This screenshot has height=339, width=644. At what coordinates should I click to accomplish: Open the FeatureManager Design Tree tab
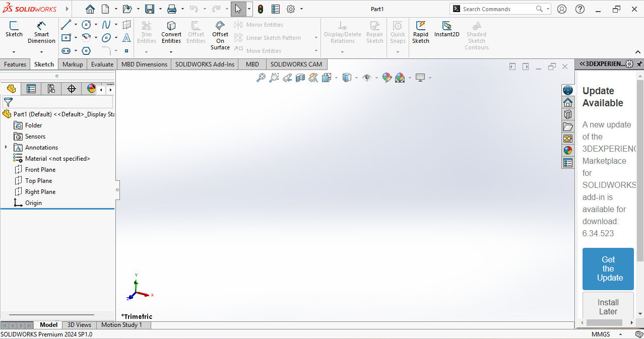(11, 89)
